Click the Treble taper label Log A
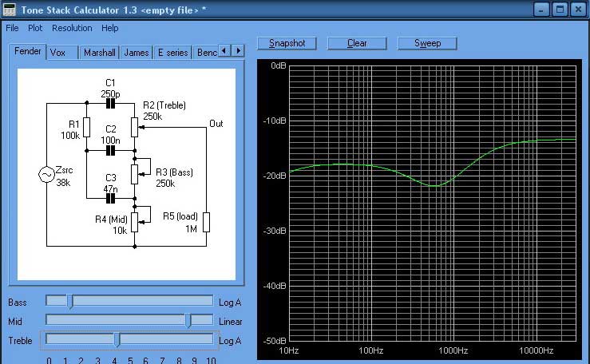Image resolution: width=590 pixels, height=364 pixels. (230, 341)
